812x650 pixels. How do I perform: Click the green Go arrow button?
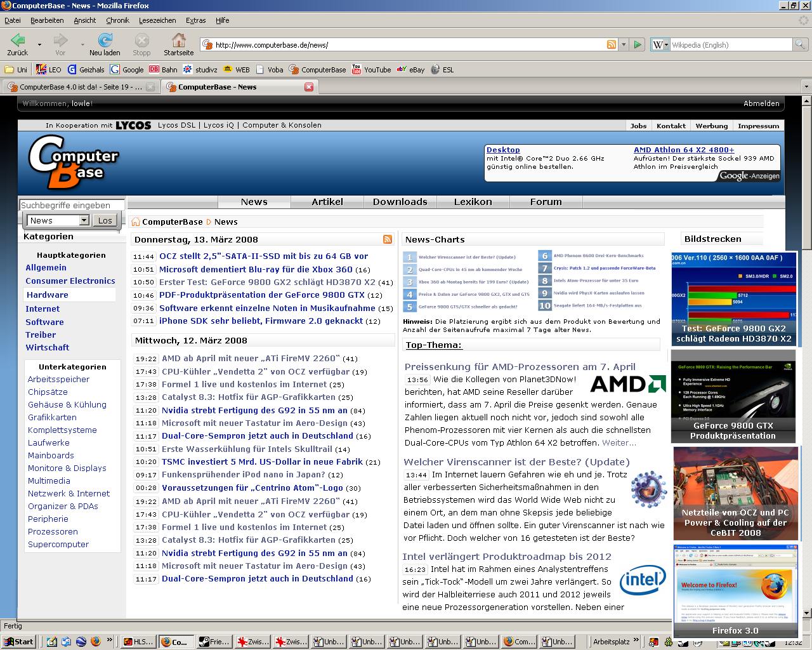click(x=638, y=44)
